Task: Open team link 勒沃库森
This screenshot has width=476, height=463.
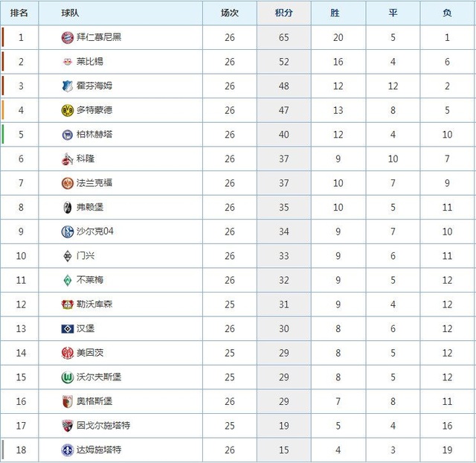Action: pos(94,304)
